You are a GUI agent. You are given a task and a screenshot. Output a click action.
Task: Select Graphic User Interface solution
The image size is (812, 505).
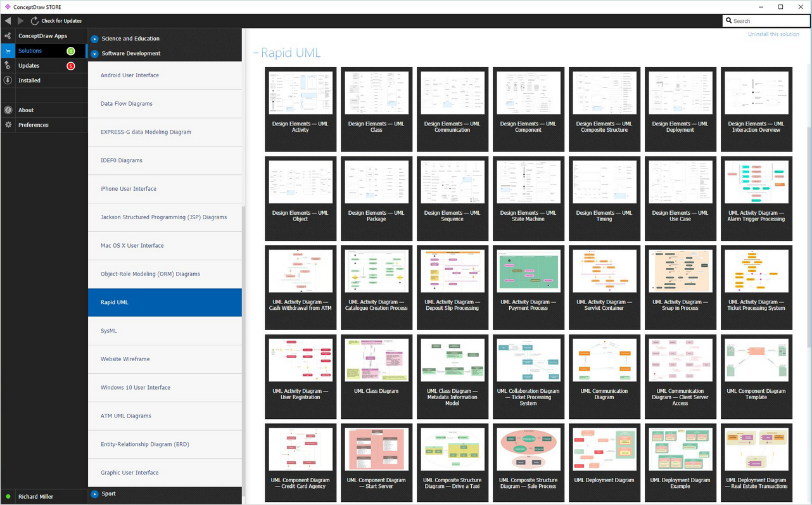click(x=165, y=473)
